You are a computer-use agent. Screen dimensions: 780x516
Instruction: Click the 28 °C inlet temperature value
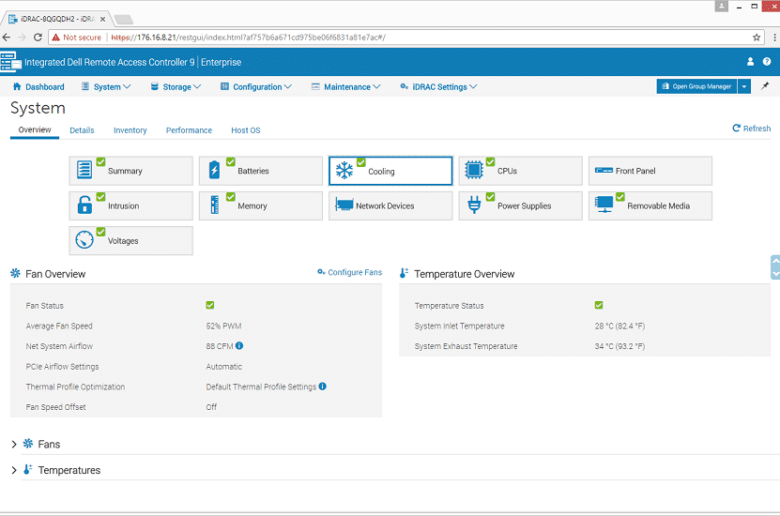(x=620, y=326)
